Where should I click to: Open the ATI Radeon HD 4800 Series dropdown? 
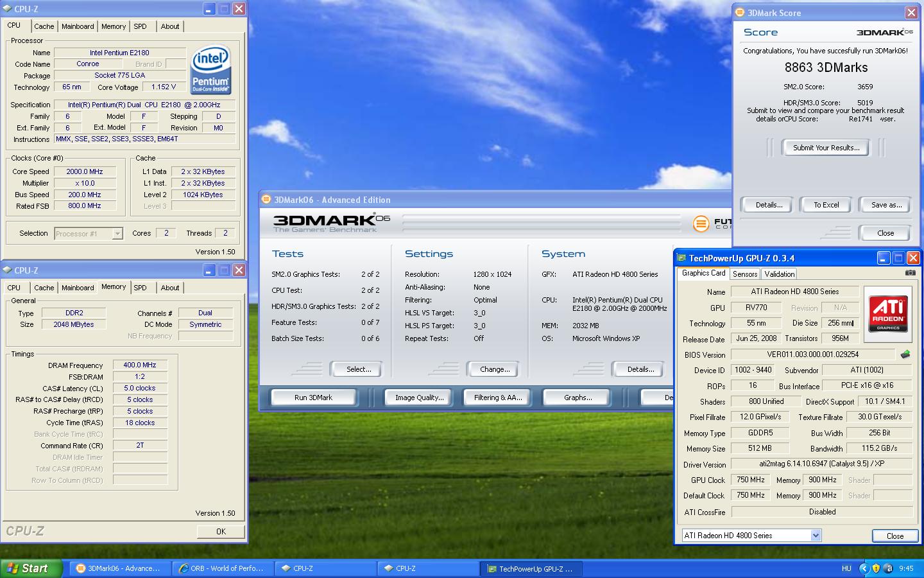pyautogui.click(x=751, y=536)
